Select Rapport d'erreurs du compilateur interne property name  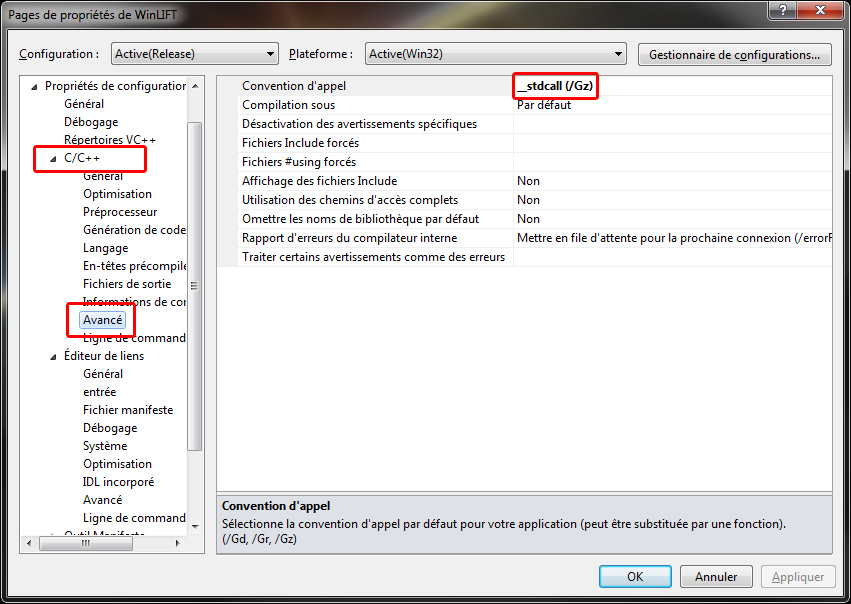[350, 238]
